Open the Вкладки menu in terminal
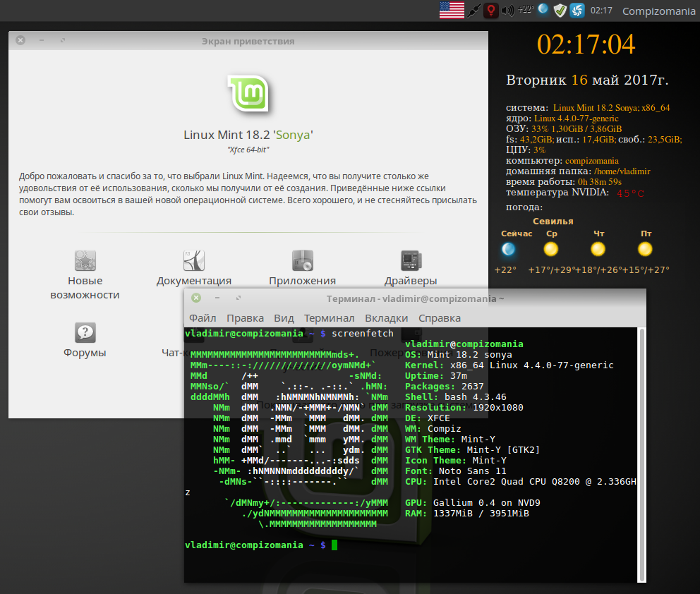 (x=386, y=318)
